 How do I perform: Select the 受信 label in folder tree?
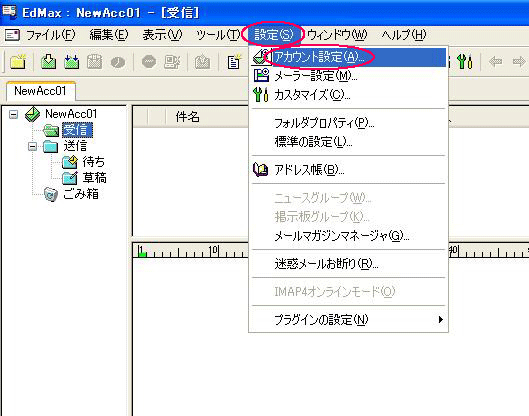[77, 130]
